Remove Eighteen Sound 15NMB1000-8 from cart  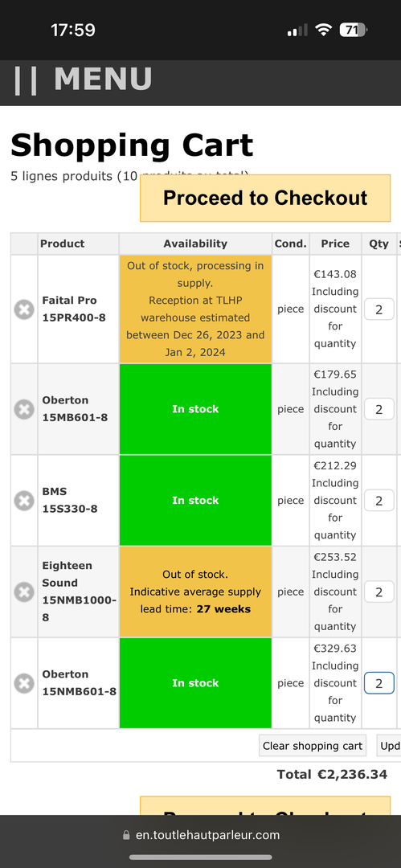click(x=24, y=592)
